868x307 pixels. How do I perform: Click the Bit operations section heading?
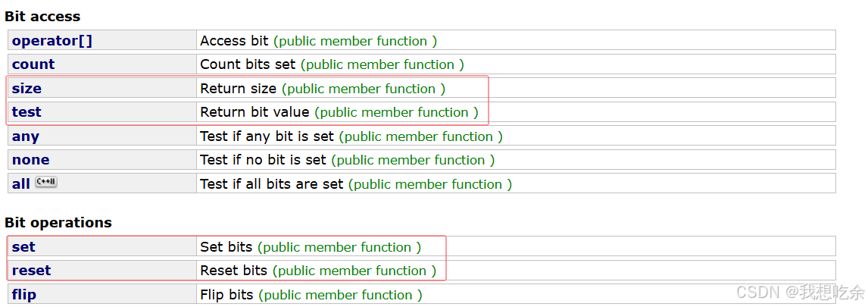pyautogui.click(x=58, y=223)
